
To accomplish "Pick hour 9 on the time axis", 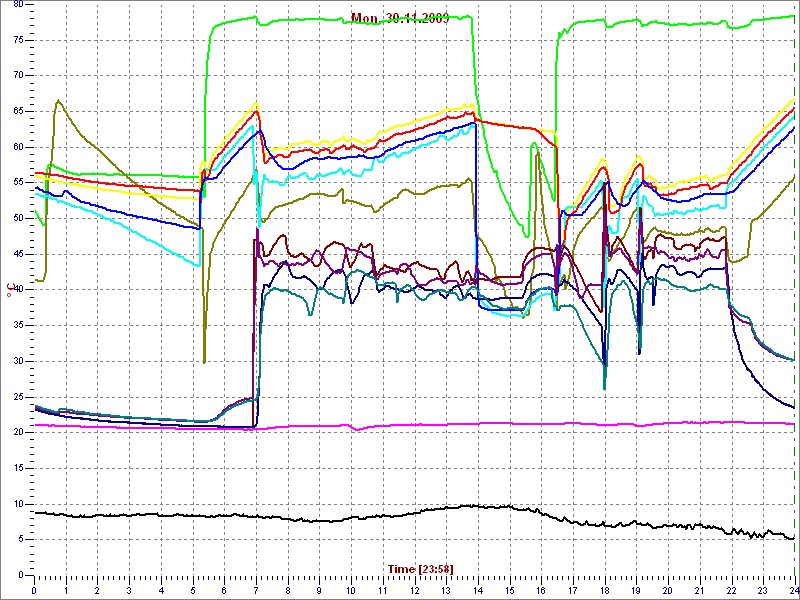I will point(319,588).
